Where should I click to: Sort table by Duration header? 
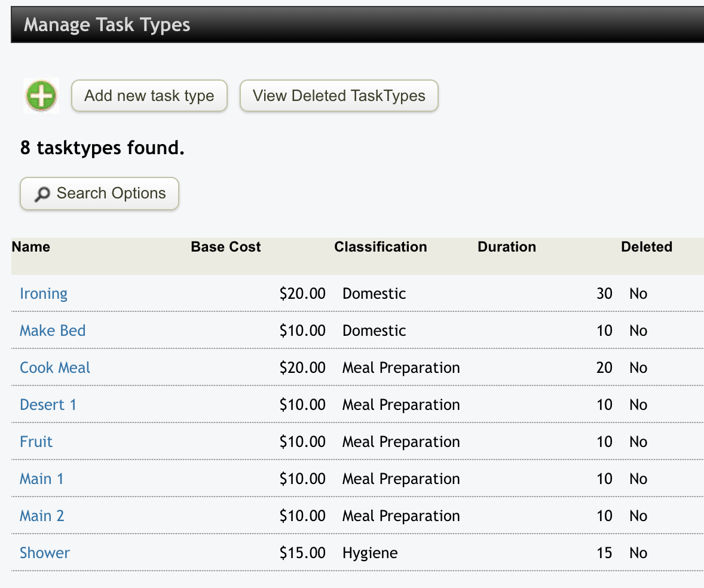tap(507, 247)
